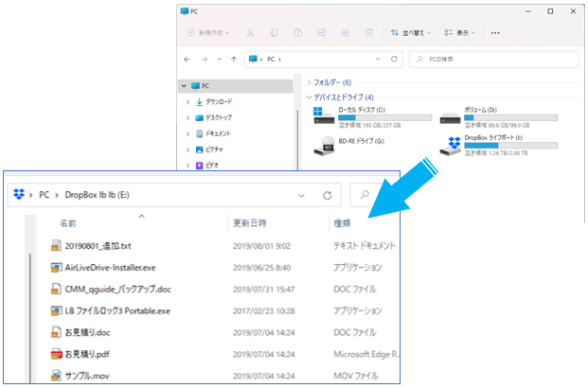Collapse the PC tree node

click(x=184, y=86)
